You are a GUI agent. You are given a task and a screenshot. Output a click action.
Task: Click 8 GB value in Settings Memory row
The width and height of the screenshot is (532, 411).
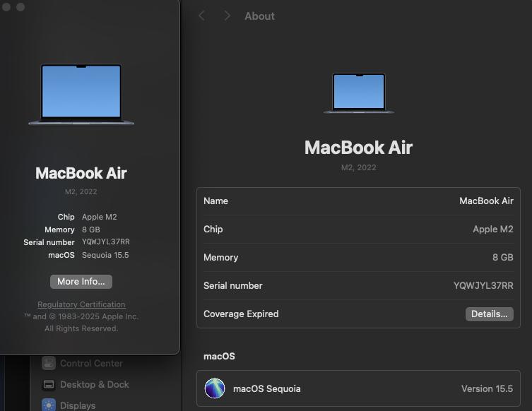pos(503,257)
